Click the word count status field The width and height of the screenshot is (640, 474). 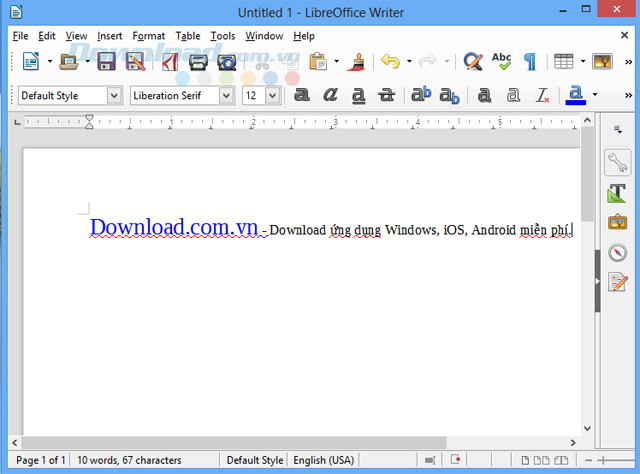(129, 460)
